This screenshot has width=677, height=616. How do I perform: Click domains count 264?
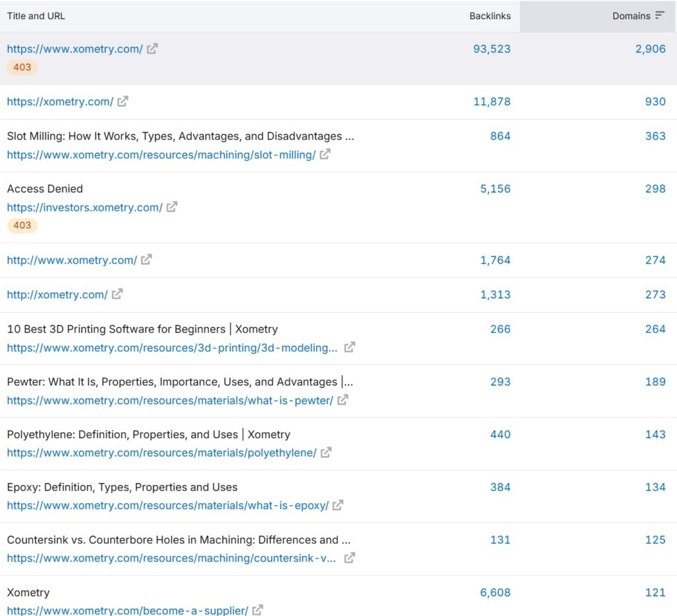[x=655, y=329]
